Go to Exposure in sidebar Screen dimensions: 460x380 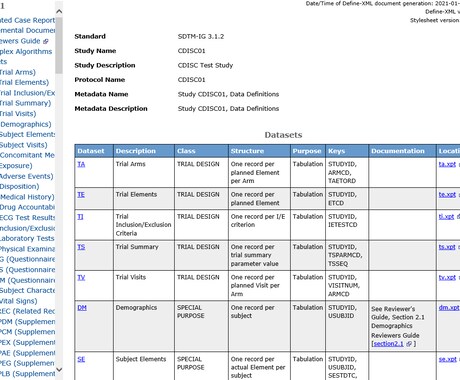pos(16,166)
